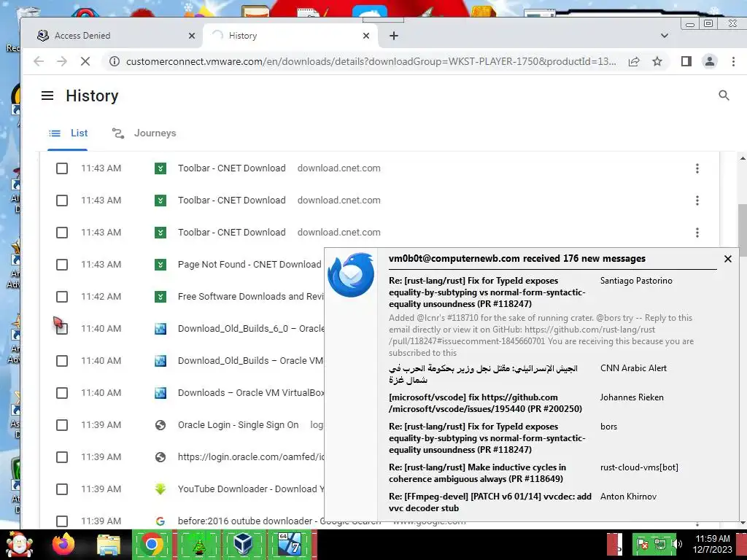View site information icon in address bar
The height and width of the screenshot is (560, 747).
tap(114, 61)
